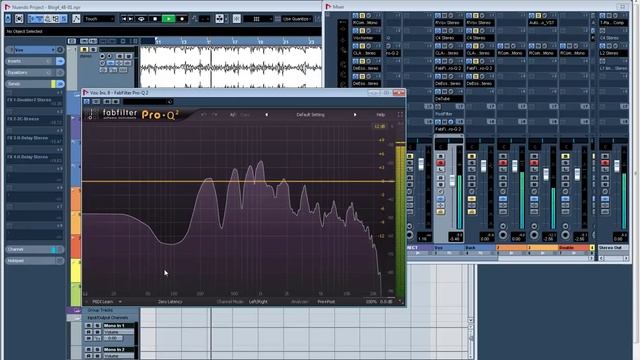Open the FabFilter Help menu

[381, 115]
